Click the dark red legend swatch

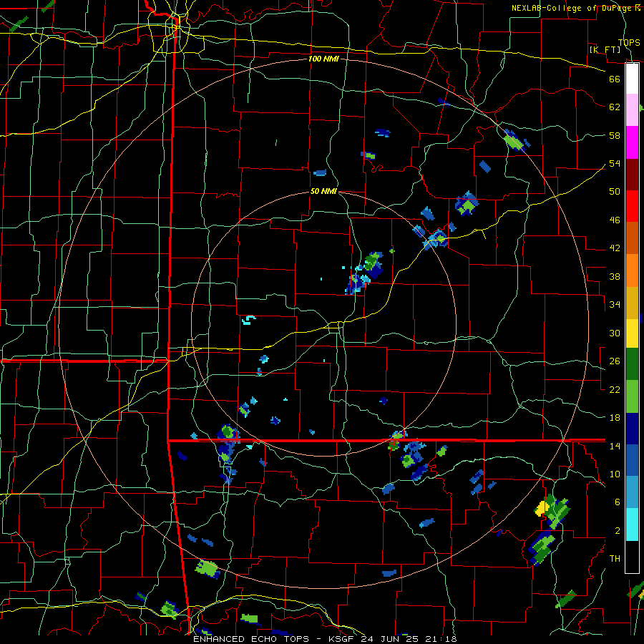coord(632,175)
